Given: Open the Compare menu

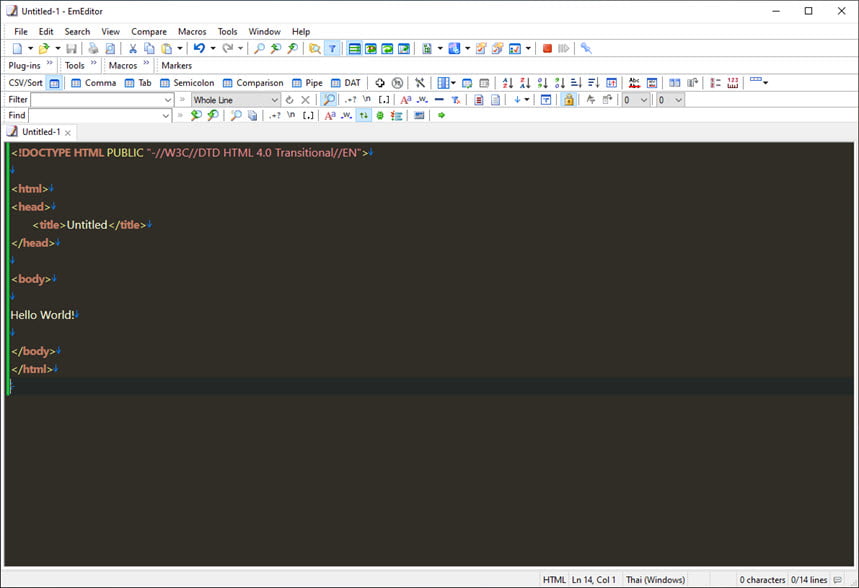Looking at the screenshot, I should [149, 31].
